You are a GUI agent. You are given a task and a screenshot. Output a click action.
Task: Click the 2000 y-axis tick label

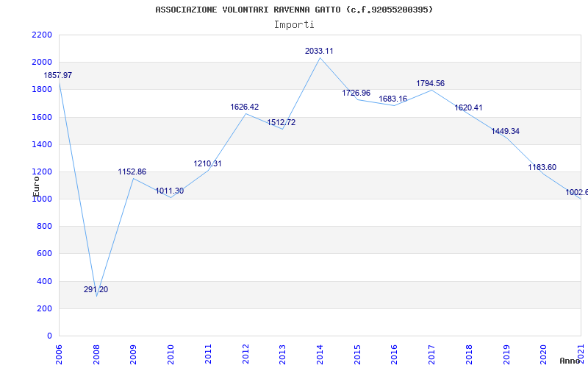[42, 63]
